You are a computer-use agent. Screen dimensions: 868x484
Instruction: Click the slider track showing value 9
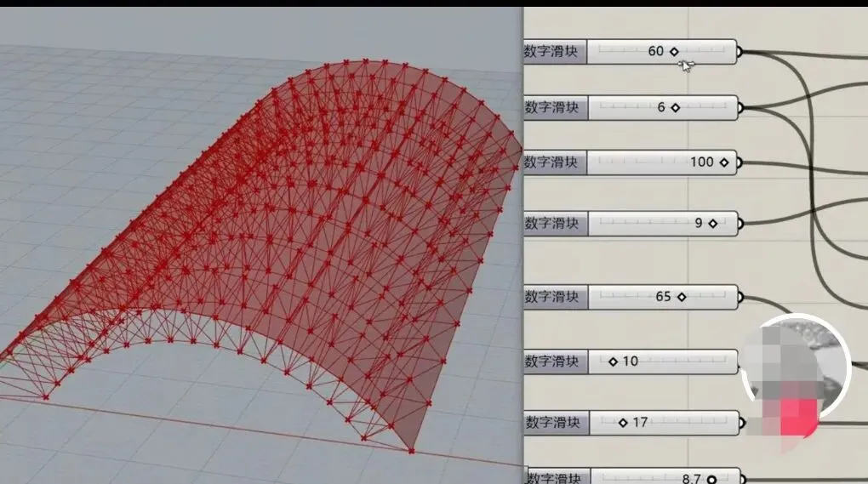pyautogui.click(x=663, y=224)
